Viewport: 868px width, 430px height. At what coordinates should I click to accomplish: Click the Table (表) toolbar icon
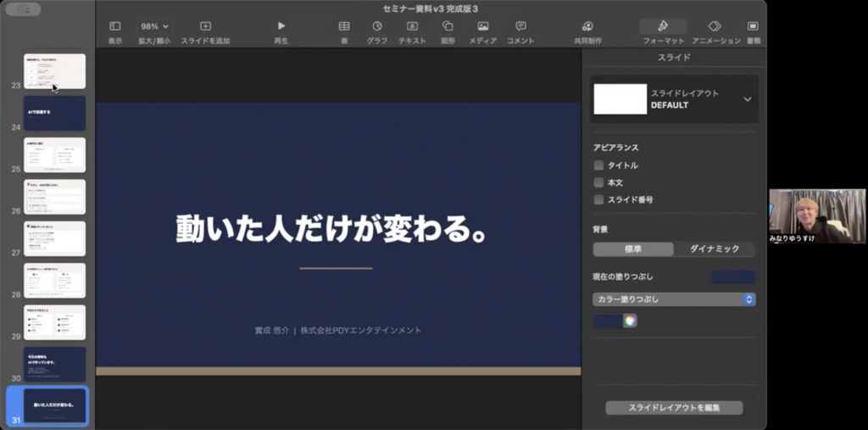(x=344, y=26)
